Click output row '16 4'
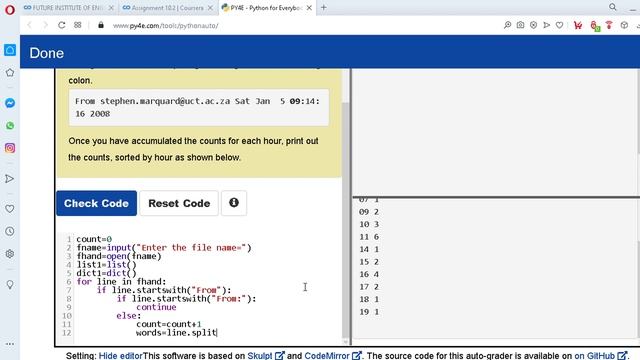Screen dimensions: 640x360 point(369,274)
